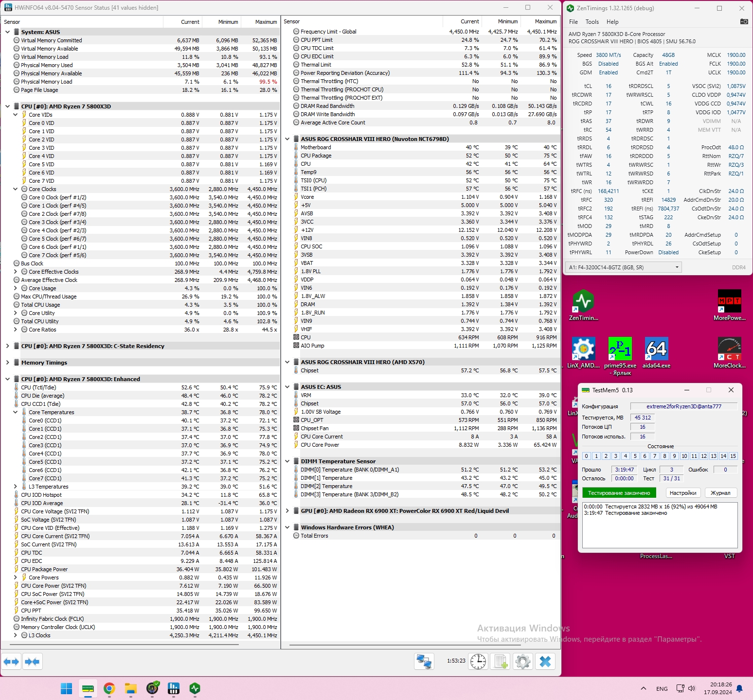
Task: Open the ZenTimings desktop shortcut
Action: click(583, 305)
